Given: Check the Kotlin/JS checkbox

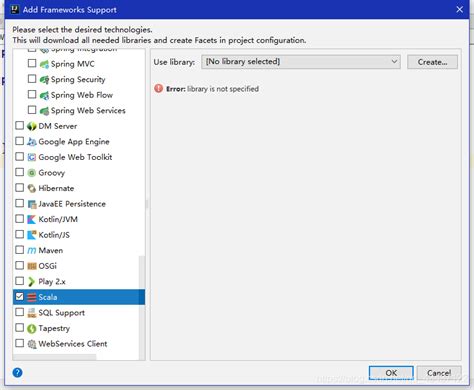Looking at the screenshot, I should (x=20, y=234).
